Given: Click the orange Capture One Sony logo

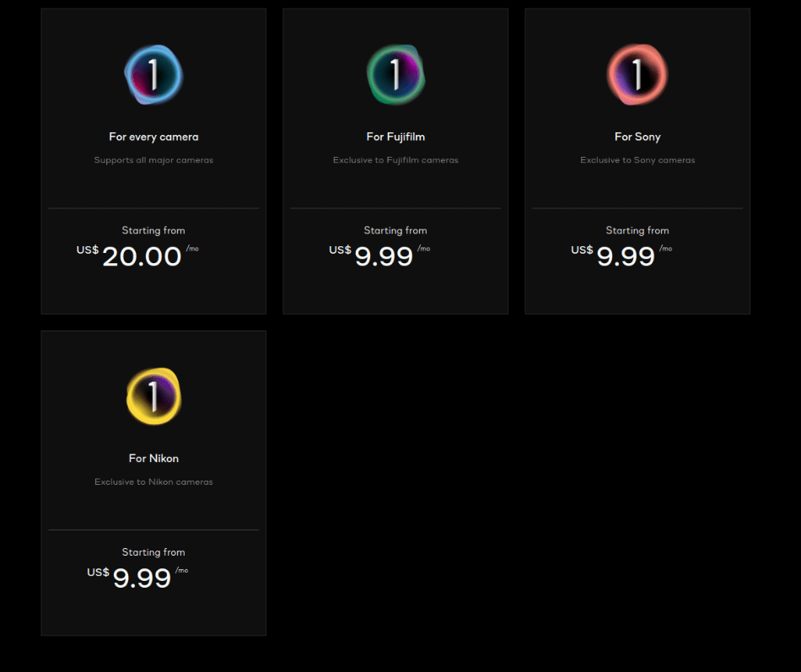Looking at the screenshot, I should 637,74.
